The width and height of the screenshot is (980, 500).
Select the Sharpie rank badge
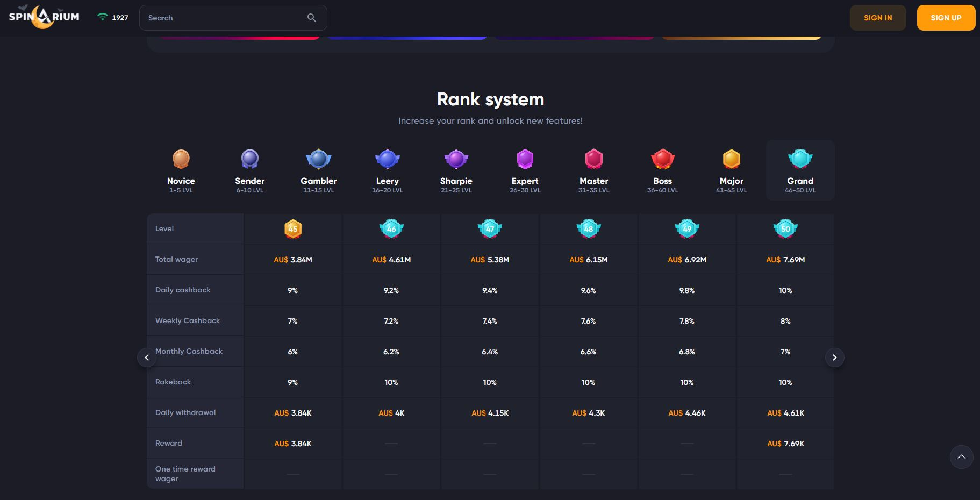click(x=456, y=160)
